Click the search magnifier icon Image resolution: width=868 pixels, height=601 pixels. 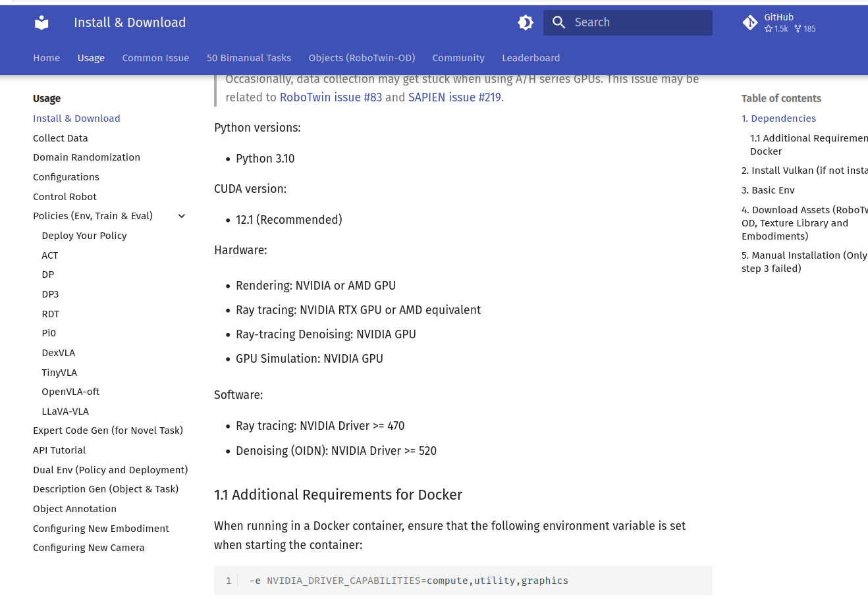tap(559, 23)
